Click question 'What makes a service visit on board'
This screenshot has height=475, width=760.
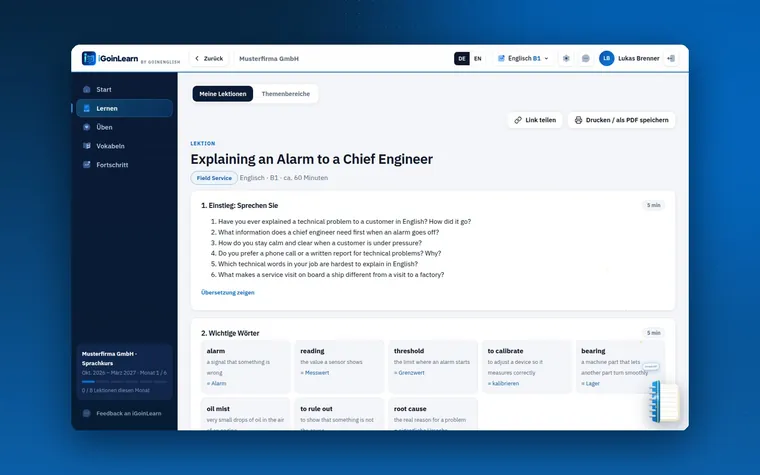coord(331,274)
